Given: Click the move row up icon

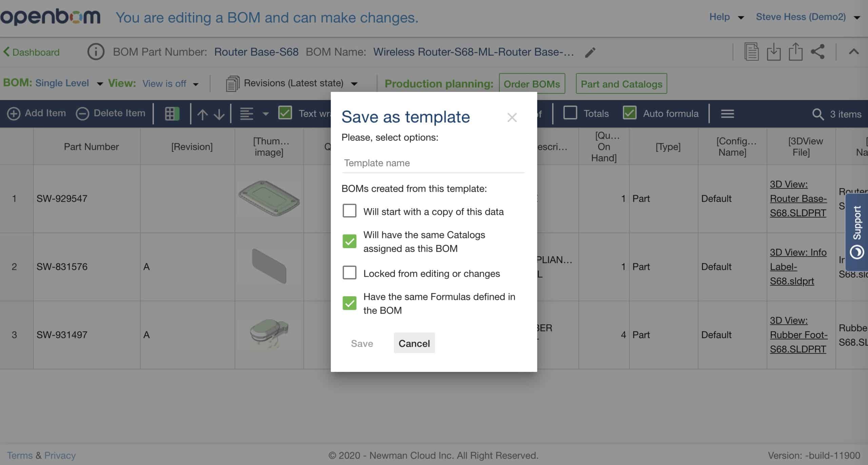Looking at the screenshot, I should (x=202, y=114).
